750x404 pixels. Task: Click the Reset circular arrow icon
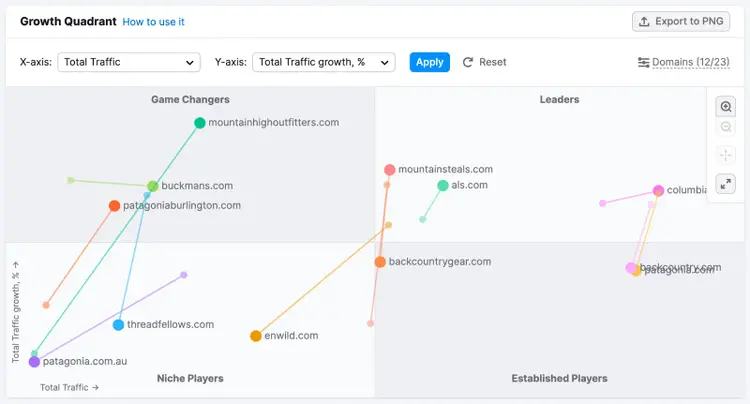[x=468, y=62]
